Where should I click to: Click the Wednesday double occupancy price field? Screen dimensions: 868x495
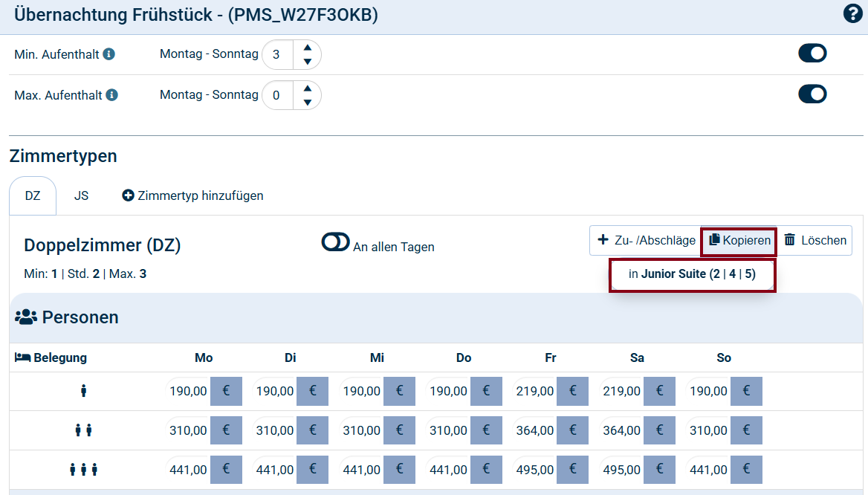(x=361, y=430)
